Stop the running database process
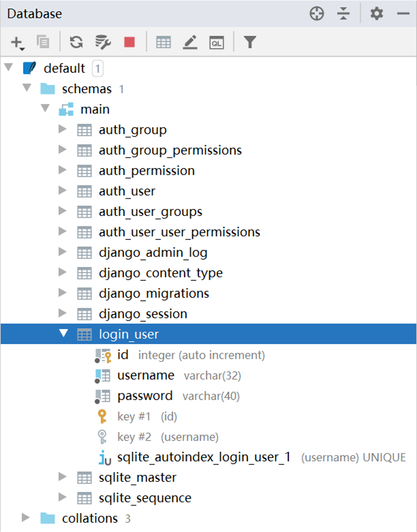Image resolution: width=417 pixels, height=532 pixels. [x=129, y=42]
